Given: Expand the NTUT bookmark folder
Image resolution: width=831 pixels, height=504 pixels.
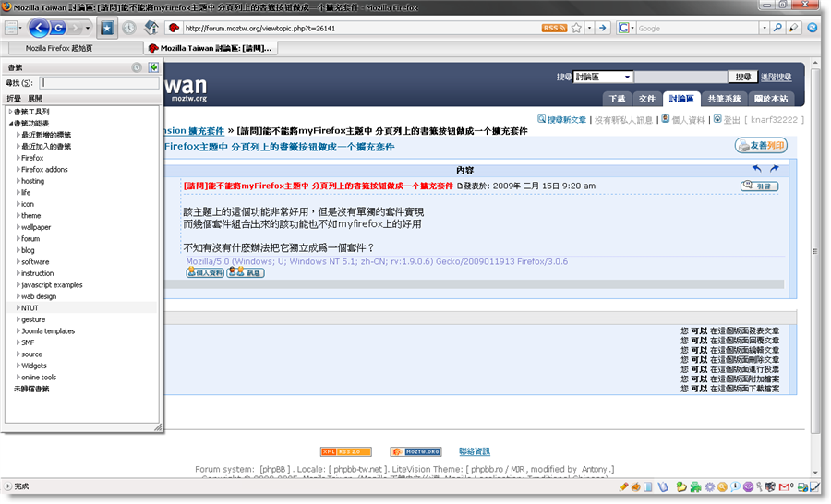Looking at the screenshot, I should point(18,308).
